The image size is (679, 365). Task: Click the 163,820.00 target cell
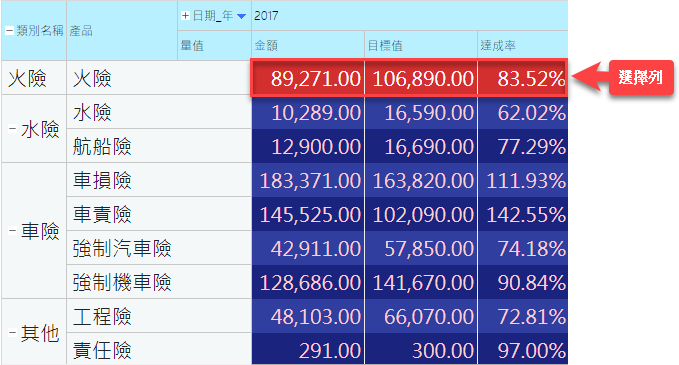pyautogui.click(x=421, y=180)
